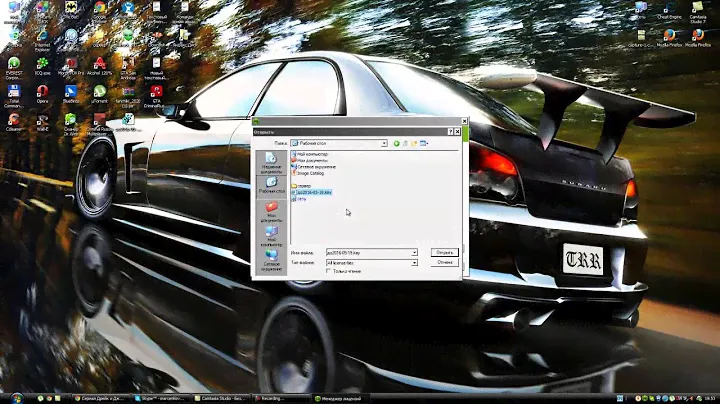
Task: Select the Opera desktop icon
Action: (x=43, y=93)
